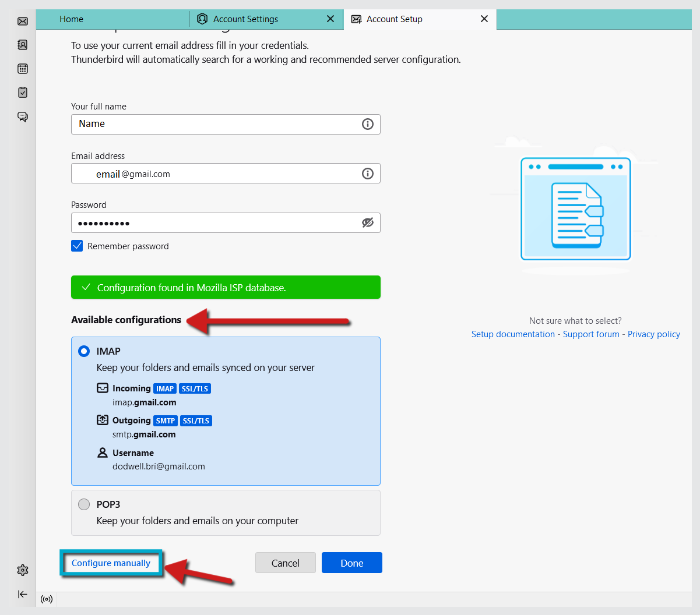Screen dimensions: 700x615
Task: Click the Username person icon
Action: (x=103, y=453)
